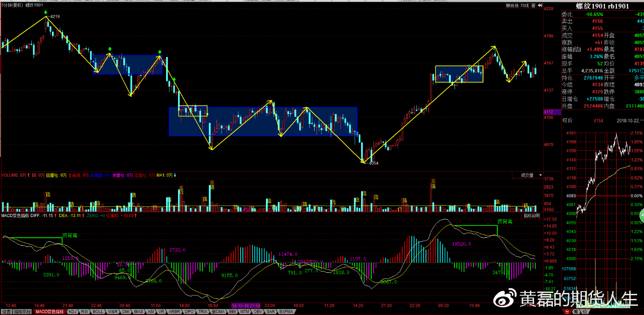Select the second tab next to 分
This screenshot has width=644, height=315.
576,312
